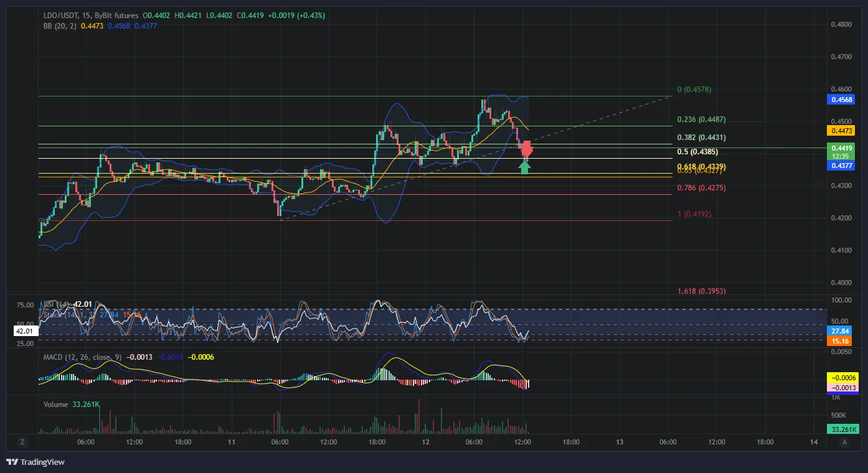
Task: Select the Fib level 0 (0.4578) label
Action: (x=694, y=90)
